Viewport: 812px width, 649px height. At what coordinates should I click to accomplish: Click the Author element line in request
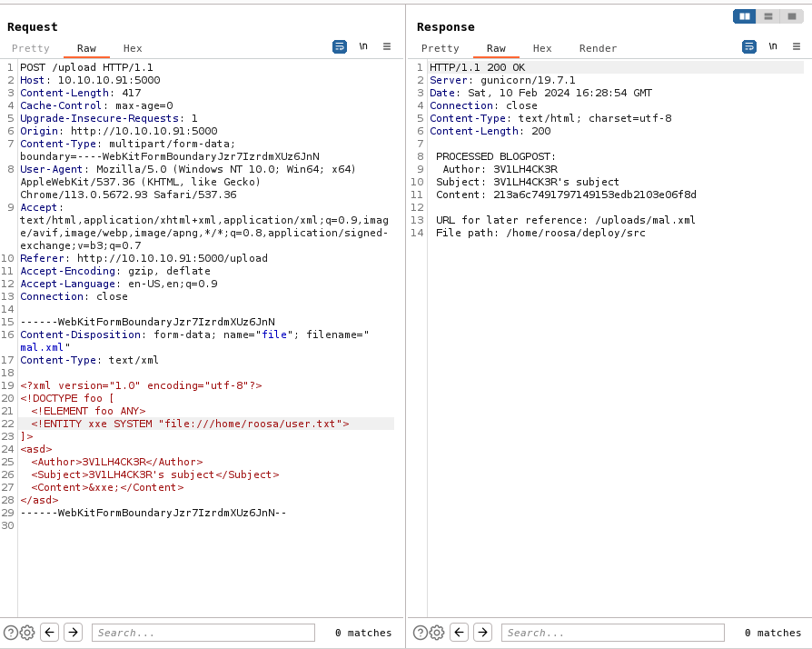[117, 462]
